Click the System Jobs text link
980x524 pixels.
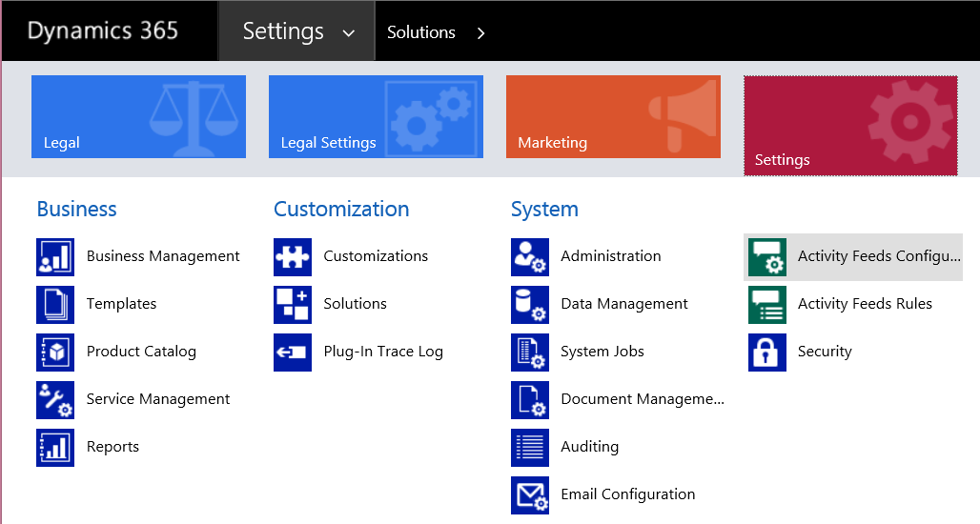[x=602, y=352]
